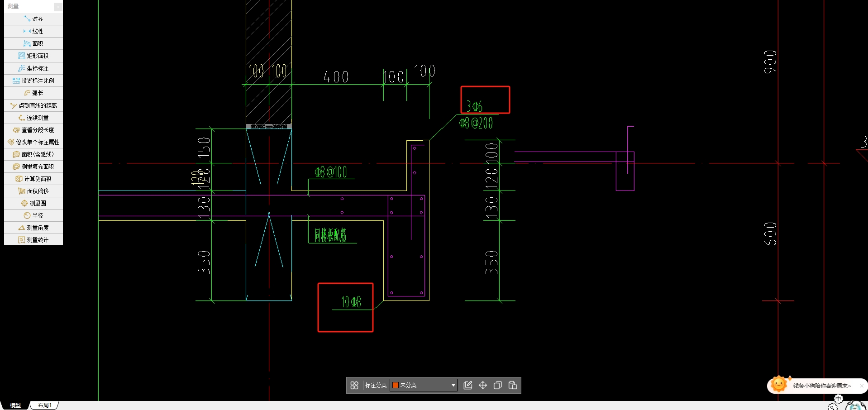868x410 pixels.
Task: Start 连续测量 continuous measurement
Action: tap(33, 118)
